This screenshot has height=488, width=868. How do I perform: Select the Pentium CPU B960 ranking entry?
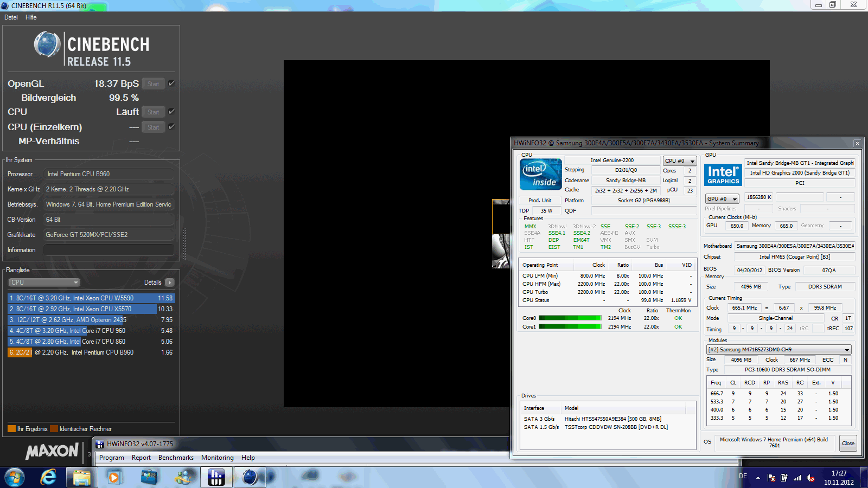tap(91, 352)
